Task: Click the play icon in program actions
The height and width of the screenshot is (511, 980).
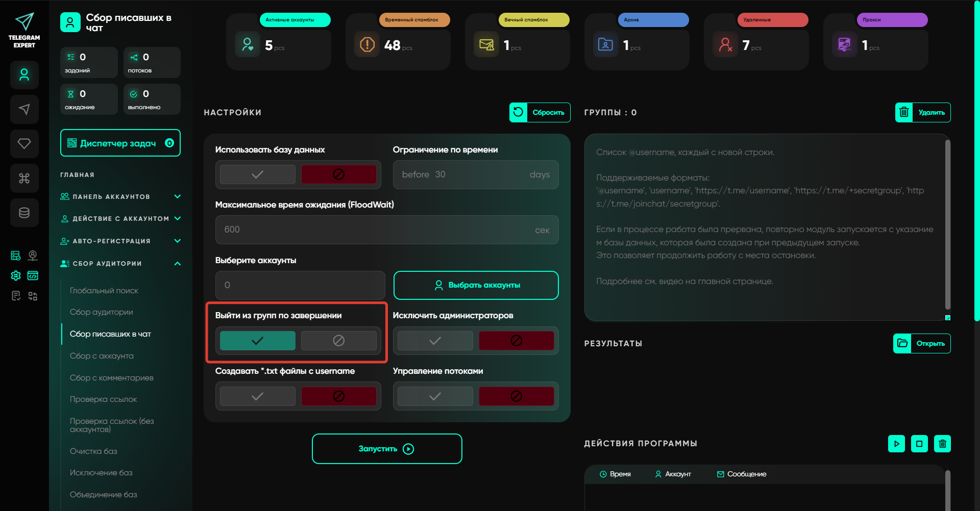Action: (x=896, y=444)
